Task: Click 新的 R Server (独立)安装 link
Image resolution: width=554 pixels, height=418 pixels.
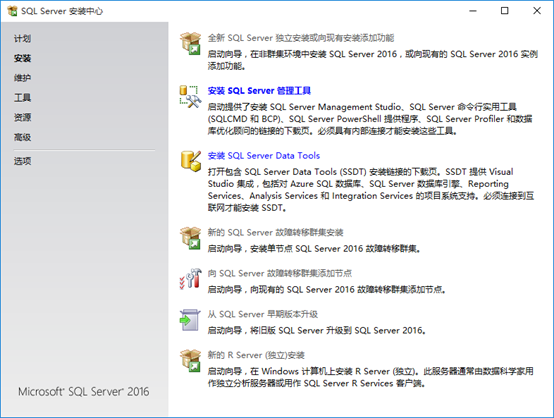Action: tap(256, 355)
